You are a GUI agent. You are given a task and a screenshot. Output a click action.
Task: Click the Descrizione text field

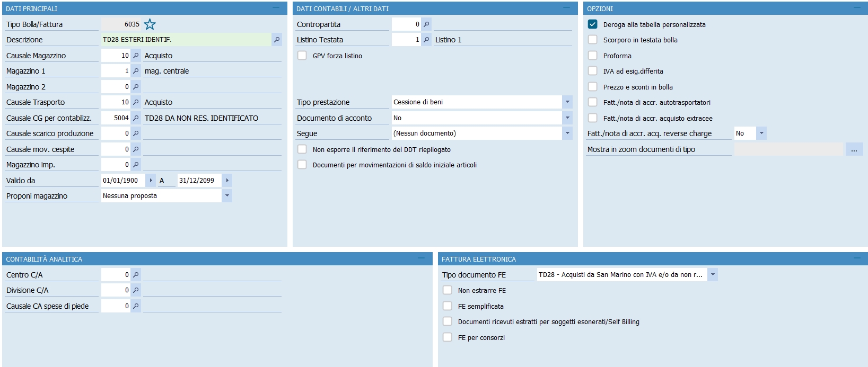(186, 40)
